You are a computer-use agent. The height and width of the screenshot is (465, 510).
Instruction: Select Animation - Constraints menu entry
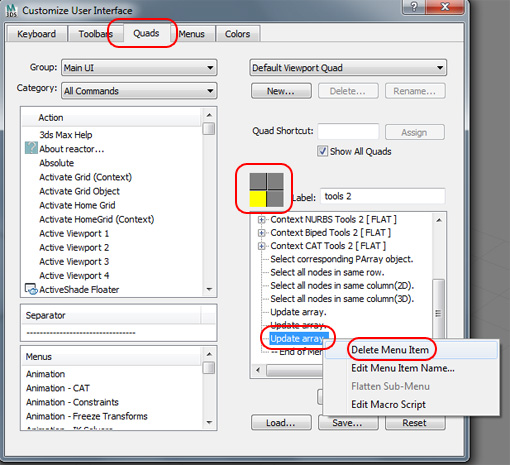click(x=72, y=402)
